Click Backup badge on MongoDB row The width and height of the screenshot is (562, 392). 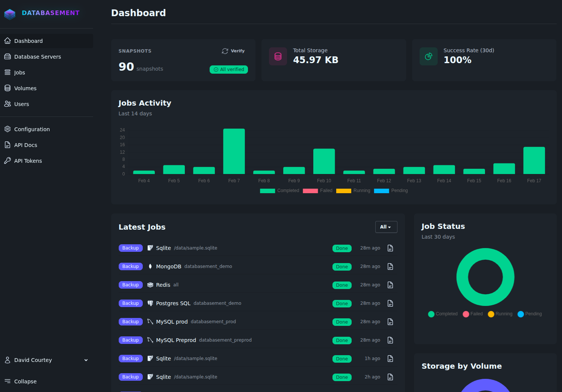tap(131, 266)
